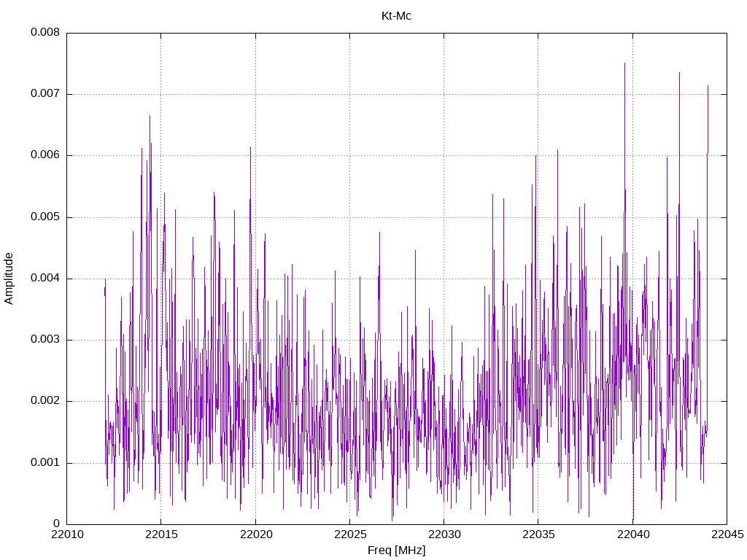Click the Amplitude y-axis label
The image size is (747, 560).
point(9,279)
